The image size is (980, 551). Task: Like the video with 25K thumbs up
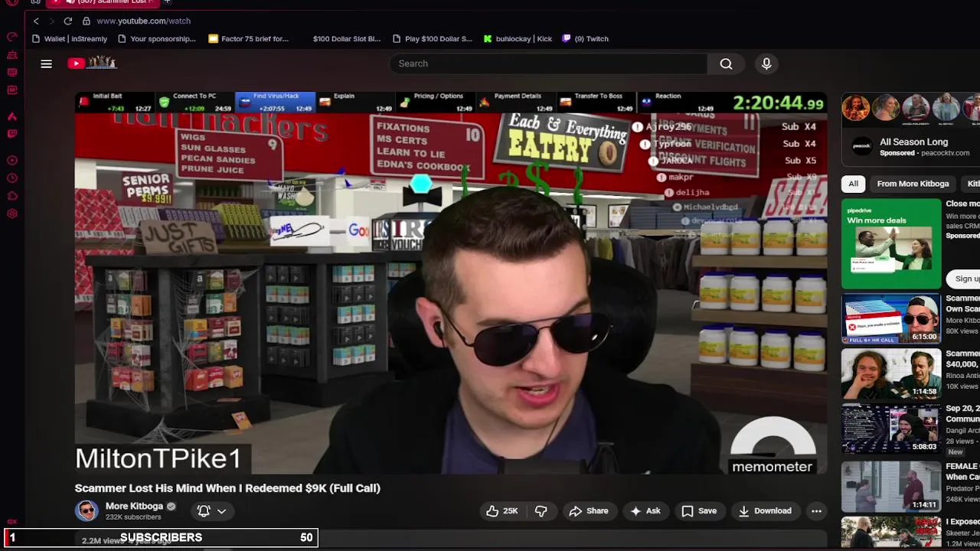pos(502,510)
